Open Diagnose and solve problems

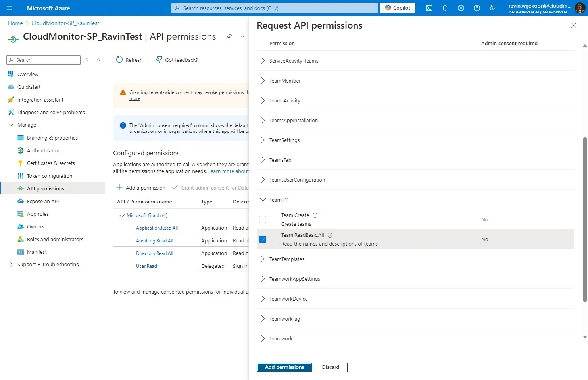click(51, 112)
